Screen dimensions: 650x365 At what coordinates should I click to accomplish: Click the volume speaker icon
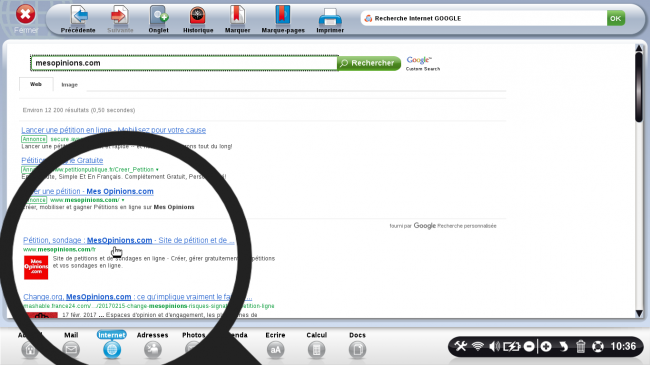(x=494, y=346)
